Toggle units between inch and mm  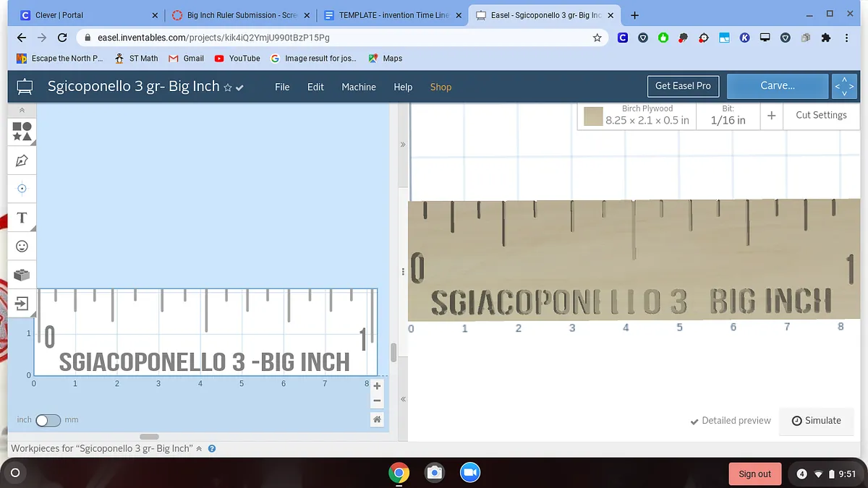point(48,420)
